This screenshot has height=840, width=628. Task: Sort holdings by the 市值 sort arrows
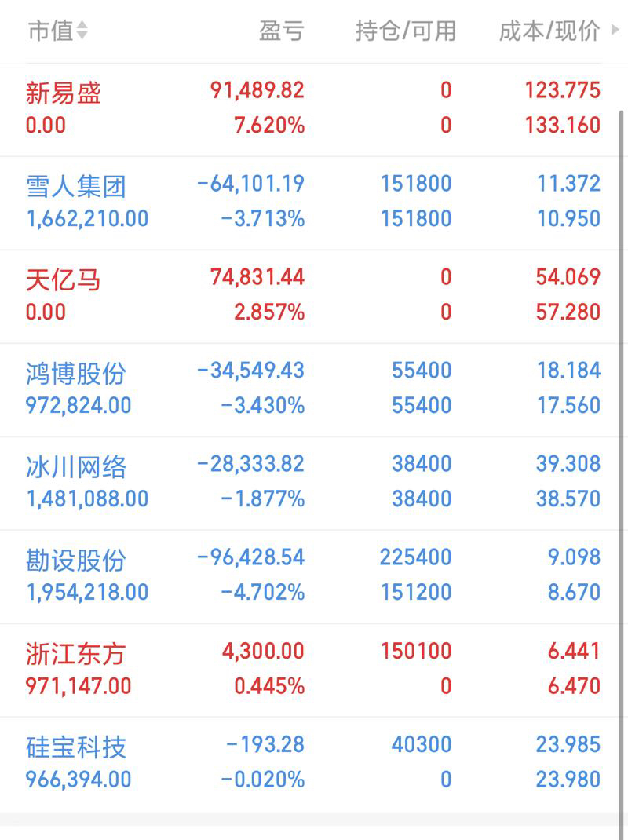click(x=82, y=31)
